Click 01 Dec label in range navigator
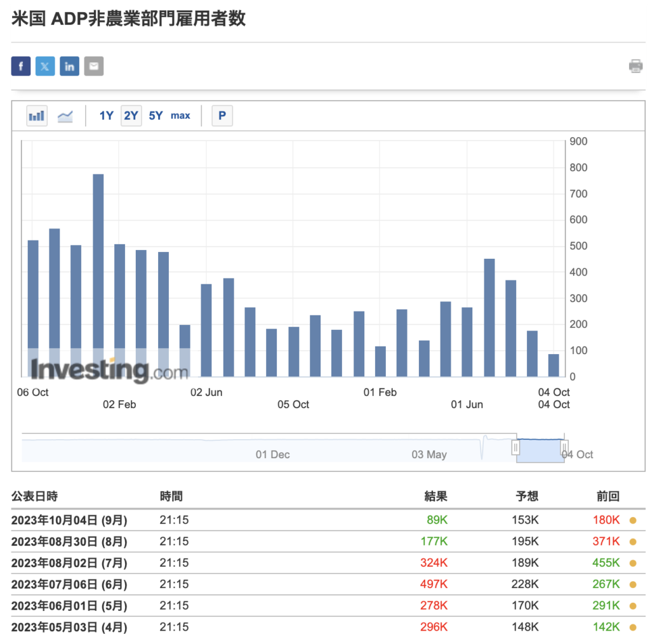This screenshot has height=644, width=650. 273,455
